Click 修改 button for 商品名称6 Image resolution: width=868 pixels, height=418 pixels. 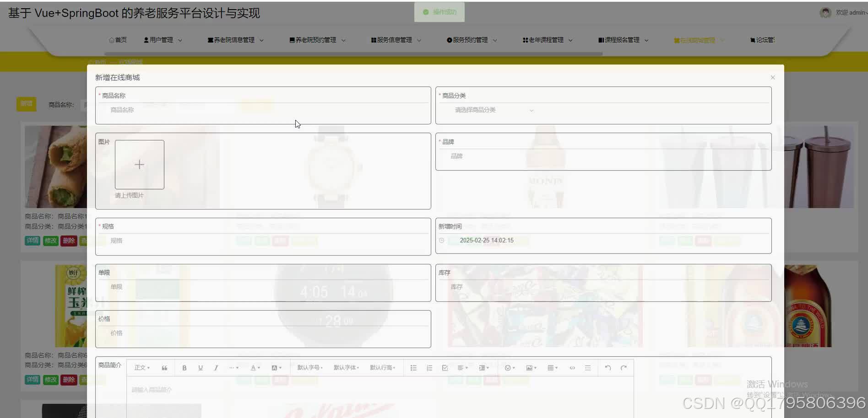point(51,380)
